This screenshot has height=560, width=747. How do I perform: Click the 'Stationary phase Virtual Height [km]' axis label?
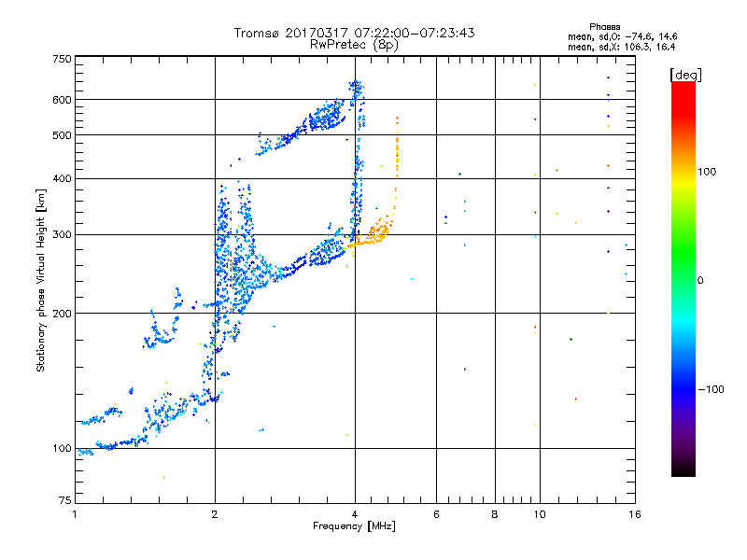41,280
